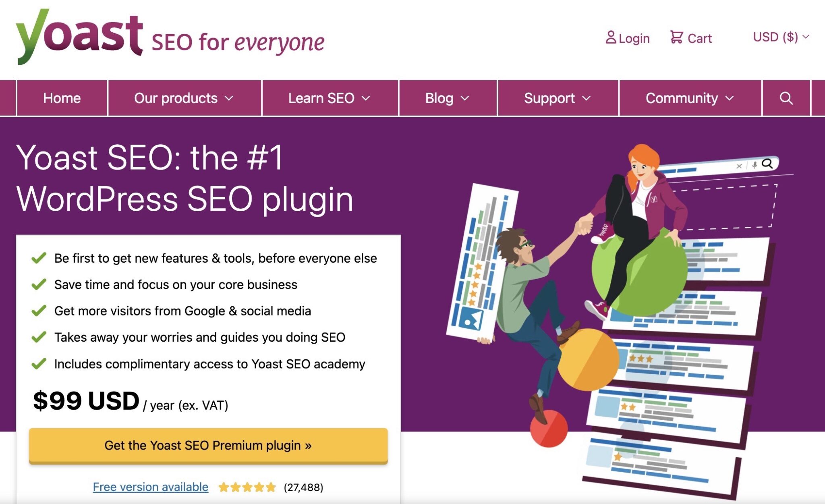Click the Cart link text
Image resolution: width=825 pixels, height=504 pixels.
point(700,39)
